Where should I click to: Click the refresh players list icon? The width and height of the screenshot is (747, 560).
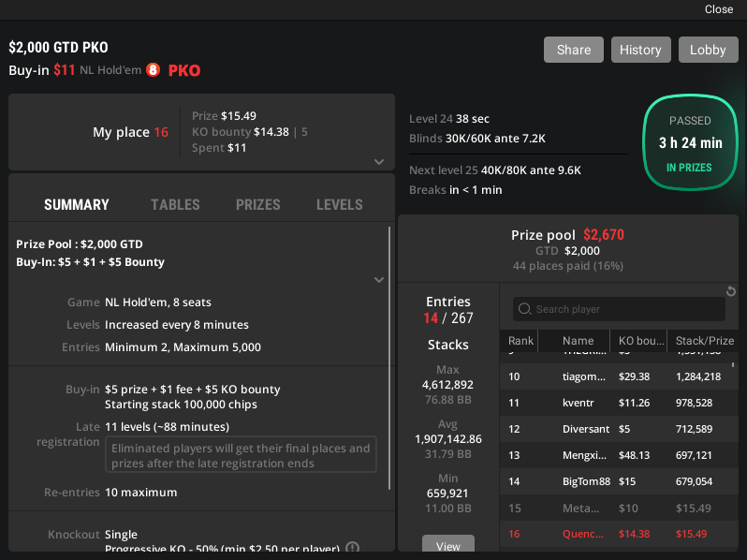coord(731,291)
